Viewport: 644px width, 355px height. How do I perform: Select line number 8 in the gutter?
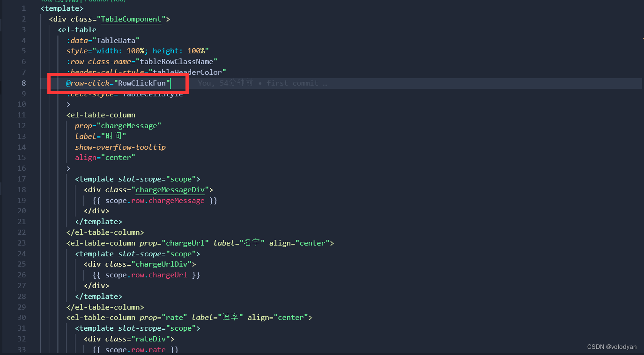click(x=23, y=83)
